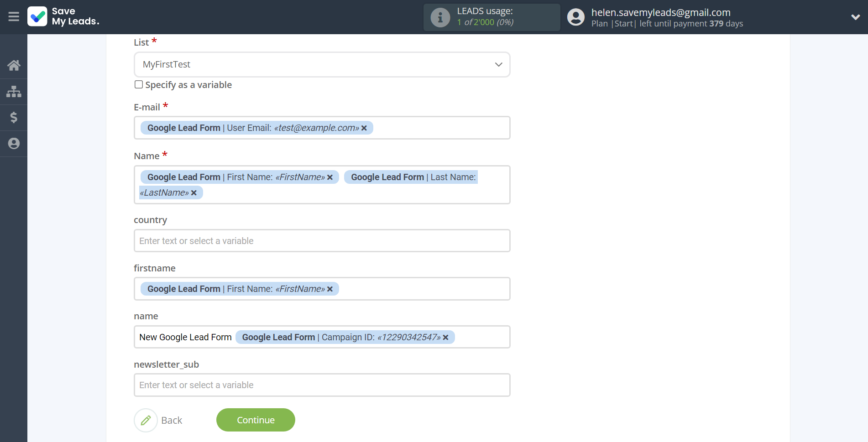Remove Last Name tag from Name field

[x=194, y=193]
